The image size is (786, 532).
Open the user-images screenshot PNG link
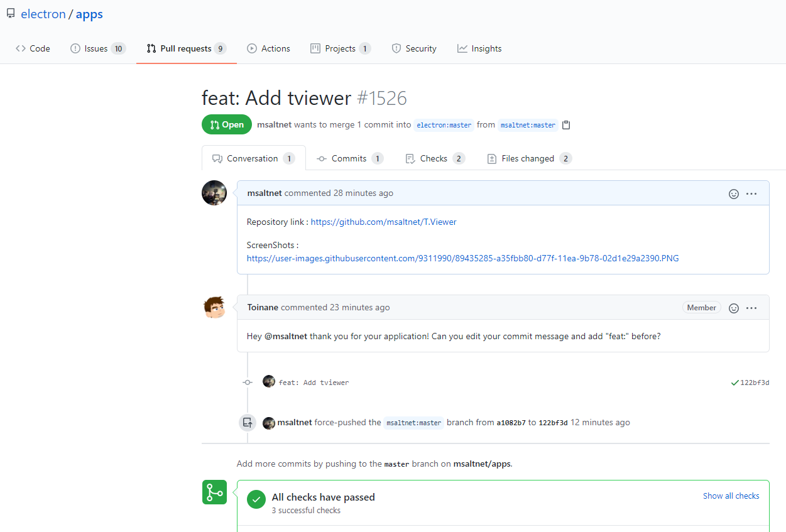[462, 258]
